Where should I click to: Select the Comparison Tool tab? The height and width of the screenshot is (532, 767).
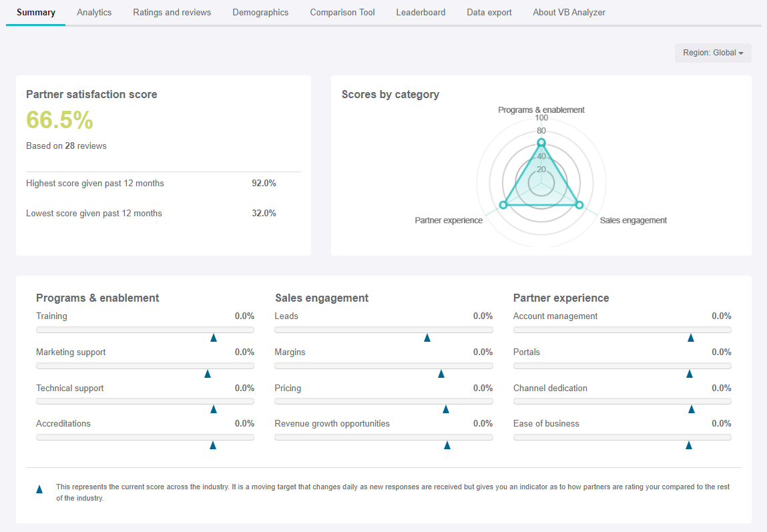[x=342, y=13]
